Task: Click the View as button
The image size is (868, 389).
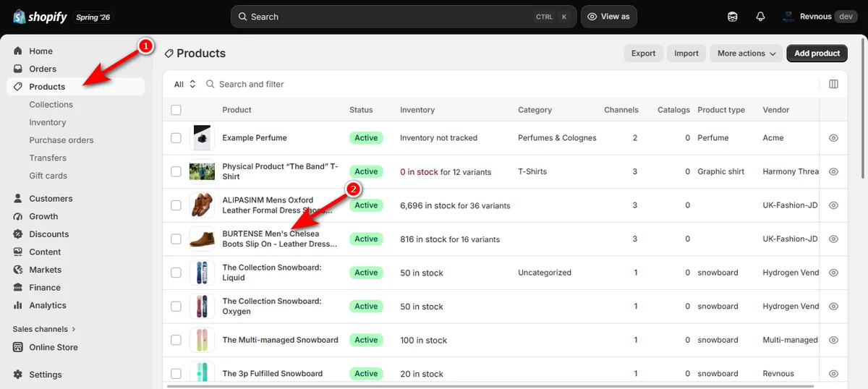Action: [608, 17]
